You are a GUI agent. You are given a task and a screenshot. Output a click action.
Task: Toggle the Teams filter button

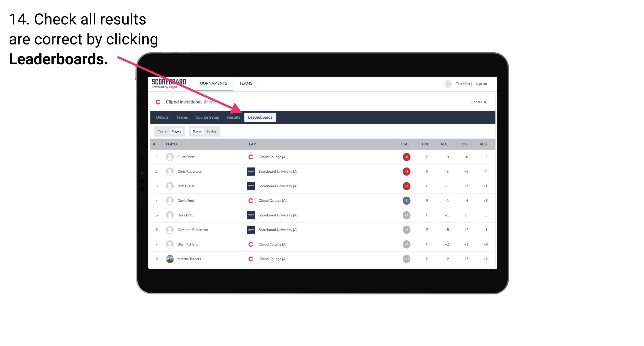[x=162, y=131]
